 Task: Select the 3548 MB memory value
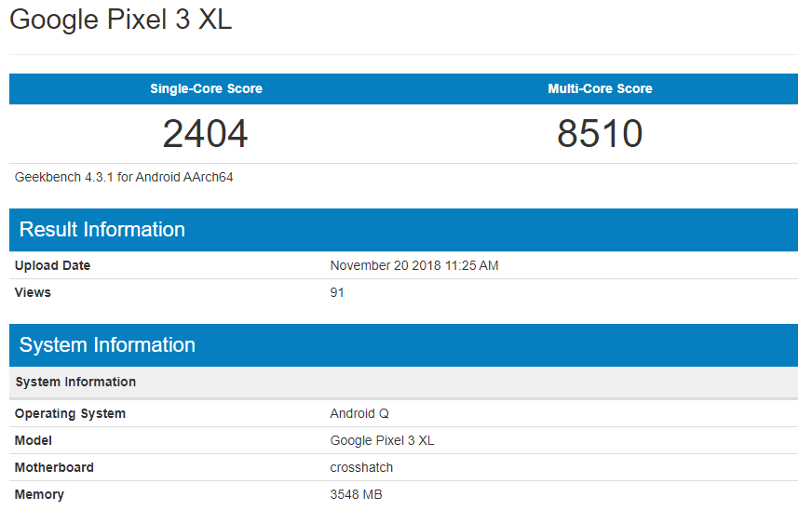[356, 494]
